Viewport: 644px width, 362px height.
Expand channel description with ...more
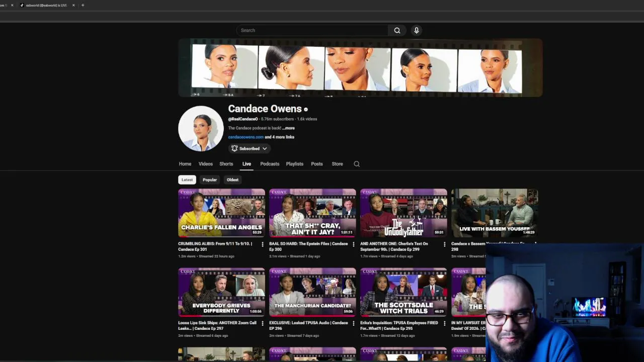tap(288, 128)
